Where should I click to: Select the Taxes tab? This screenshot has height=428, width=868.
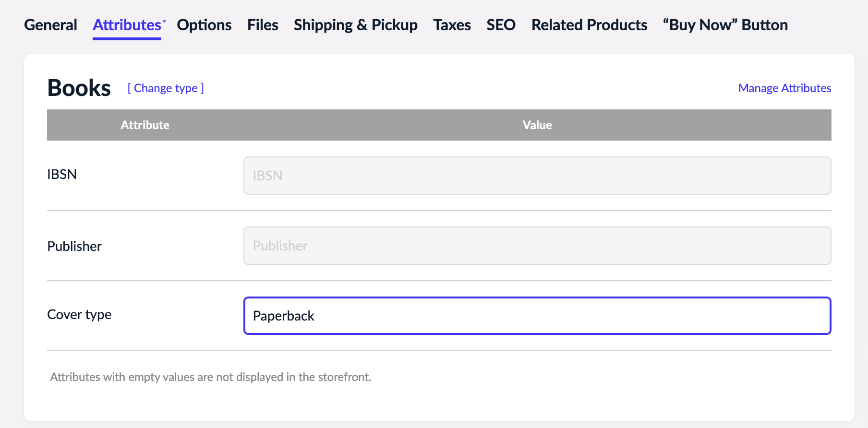452,24
